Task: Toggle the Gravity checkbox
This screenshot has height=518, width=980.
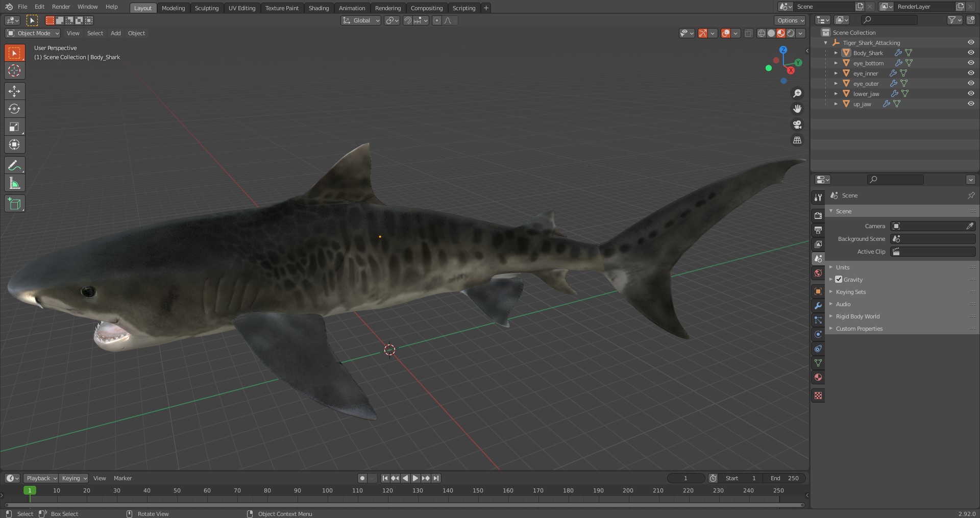Action: pyautogui.click(x=839, y=279)
